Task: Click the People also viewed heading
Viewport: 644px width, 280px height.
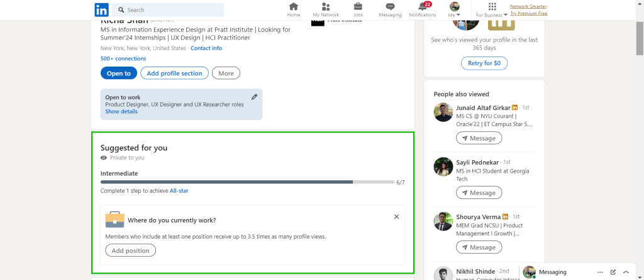Action: point(461,94)
